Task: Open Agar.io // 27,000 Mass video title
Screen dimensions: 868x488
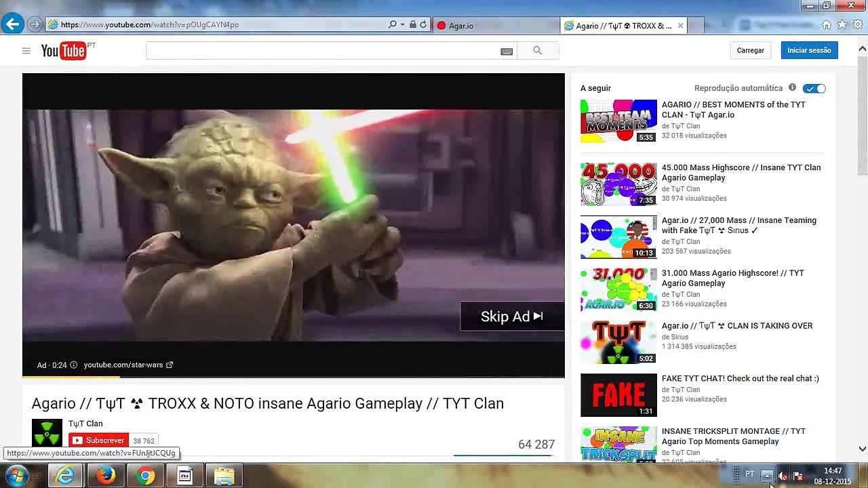Action: (739, 226)
